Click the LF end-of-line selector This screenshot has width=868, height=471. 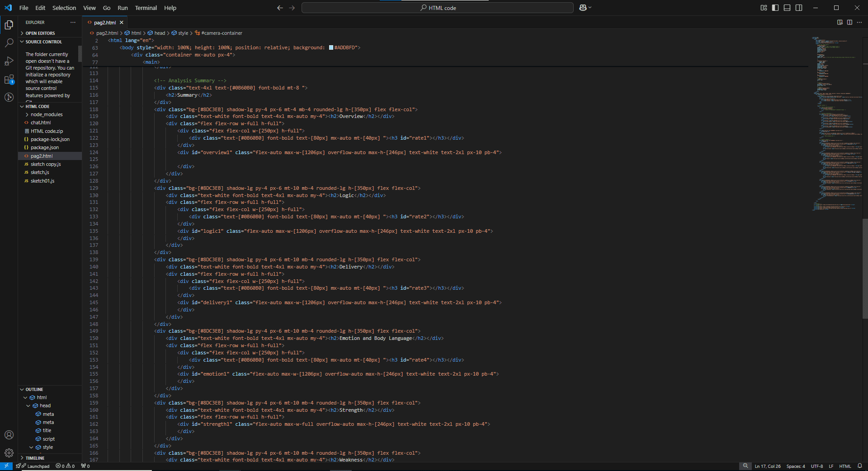pyautogui.click(x=831, y=466)
